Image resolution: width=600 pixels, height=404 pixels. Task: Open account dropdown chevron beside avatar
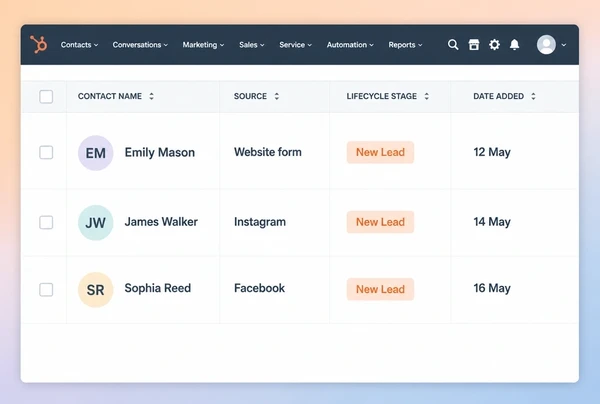(x=564, y=45)
